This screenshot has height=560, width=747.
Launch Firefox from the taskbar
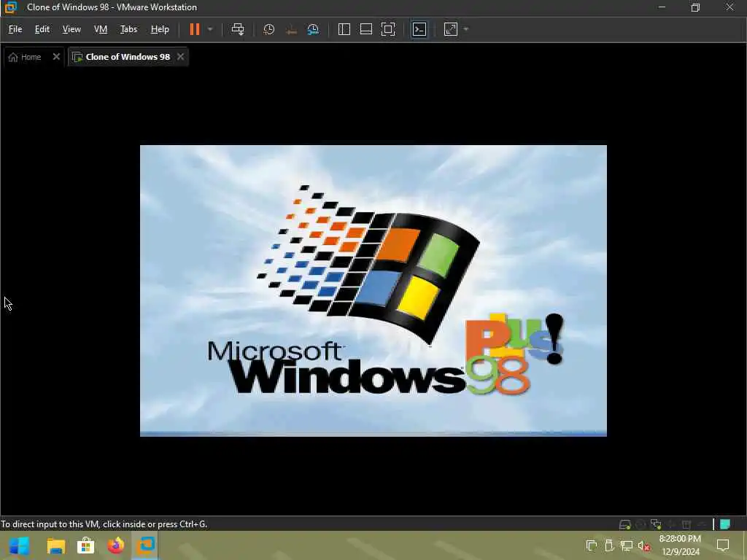tap(115, 545)
